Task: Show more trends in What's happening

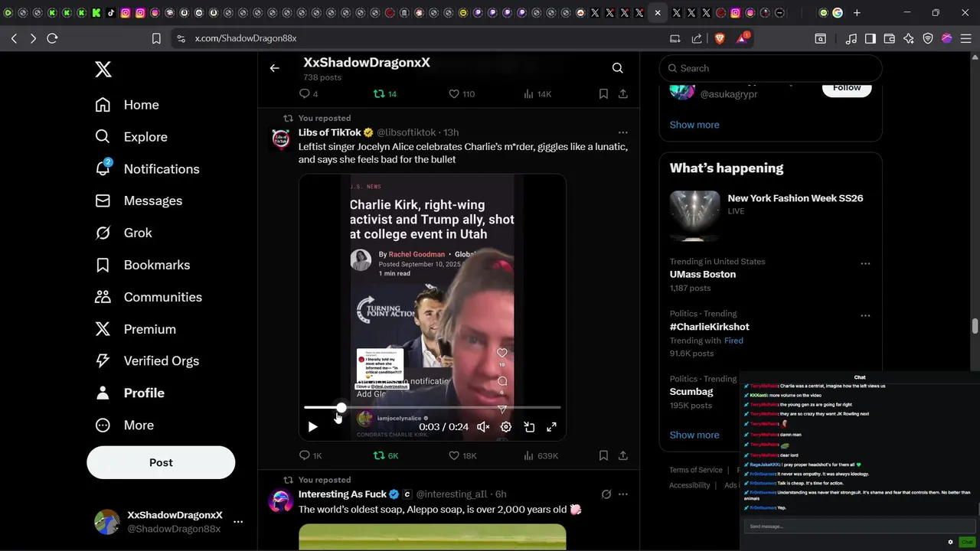Action: [x=694, y=435]
